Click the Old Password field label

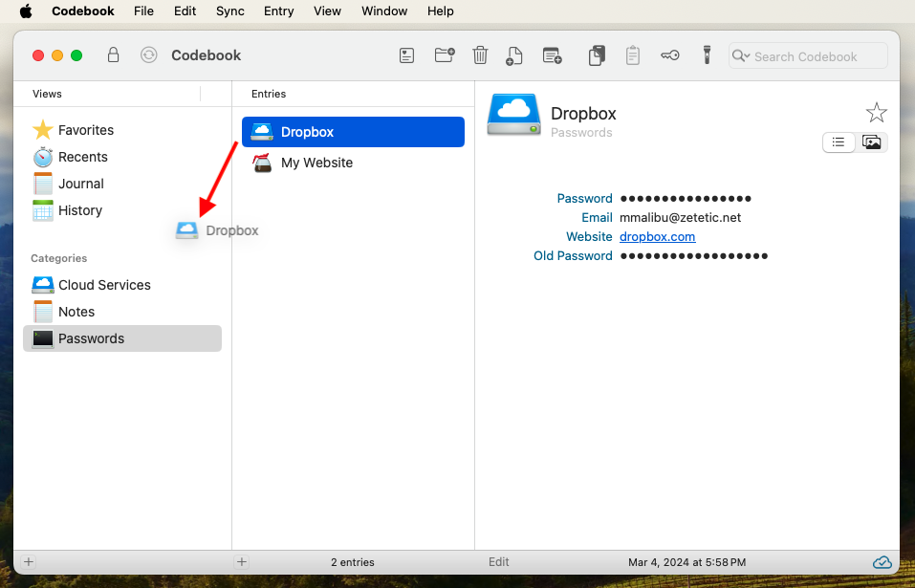[573, 256]
